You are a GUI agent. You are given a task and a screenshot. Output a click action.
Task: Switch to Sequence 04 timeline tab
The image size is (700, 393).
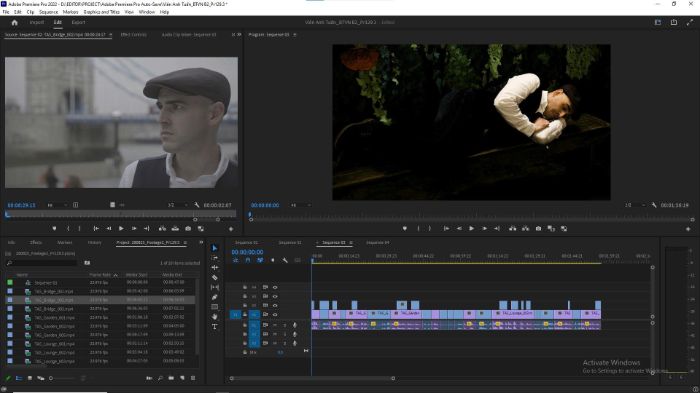pyautogui.click(x=378, y=242)
